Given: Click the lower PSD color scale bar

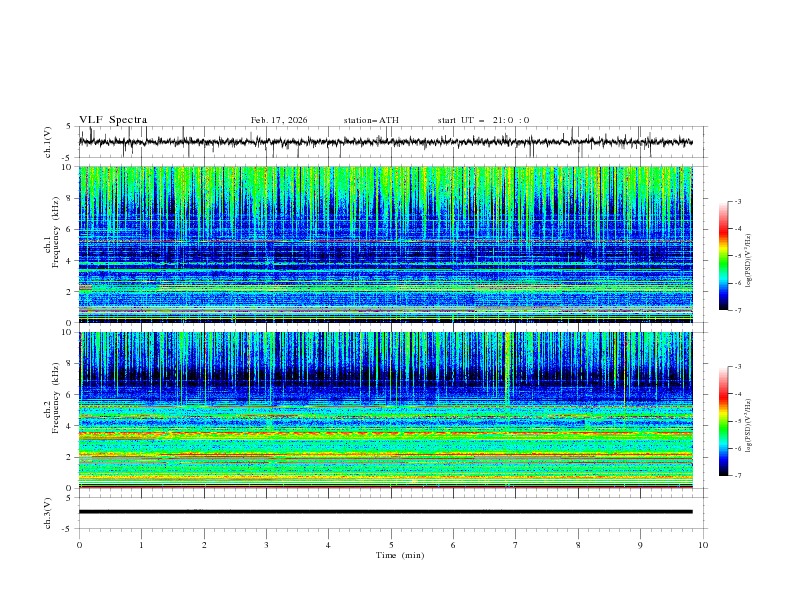Looking at the screenshot, I should point(723,421).
